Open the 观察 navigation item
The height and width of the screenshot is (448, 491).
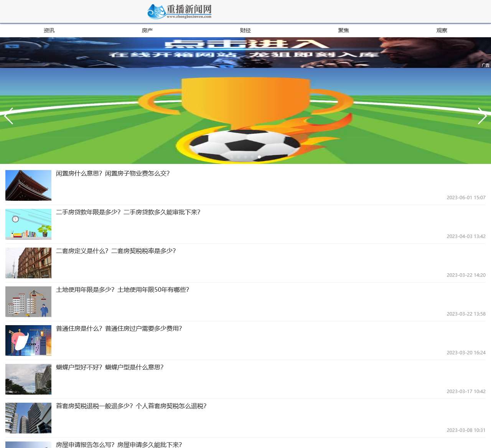442,30
